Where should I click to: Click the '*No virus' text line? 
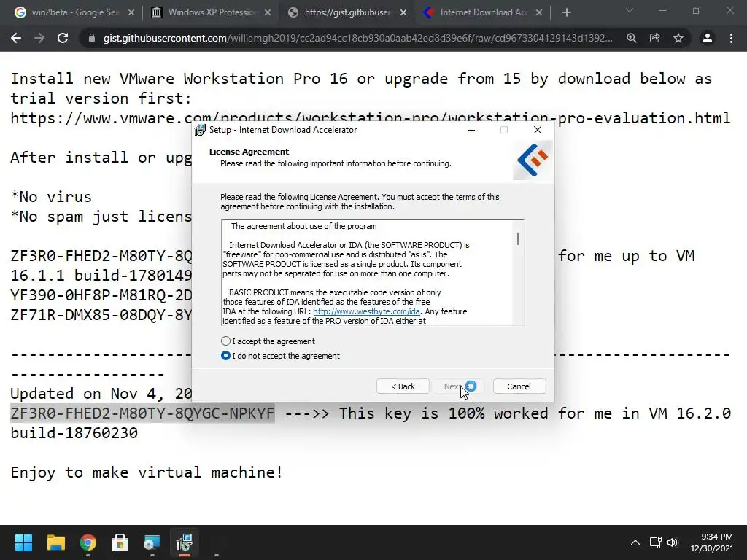click(x=51, y=197)
